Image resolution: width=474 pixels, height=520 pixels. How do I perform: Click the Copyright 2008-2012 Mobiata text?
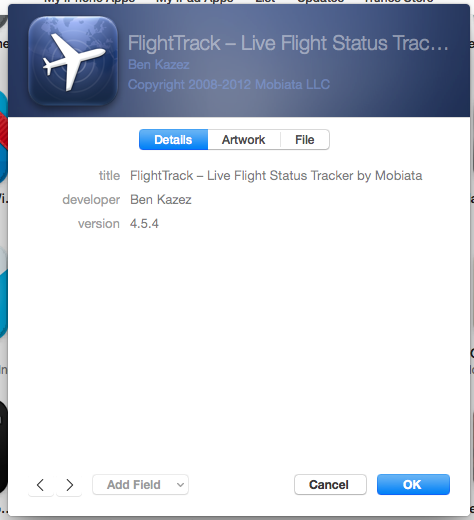point(229,85)
